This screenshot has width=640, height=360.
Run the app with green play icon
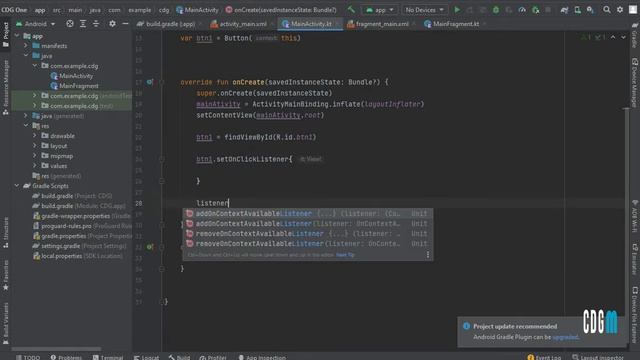coord(457,10)
